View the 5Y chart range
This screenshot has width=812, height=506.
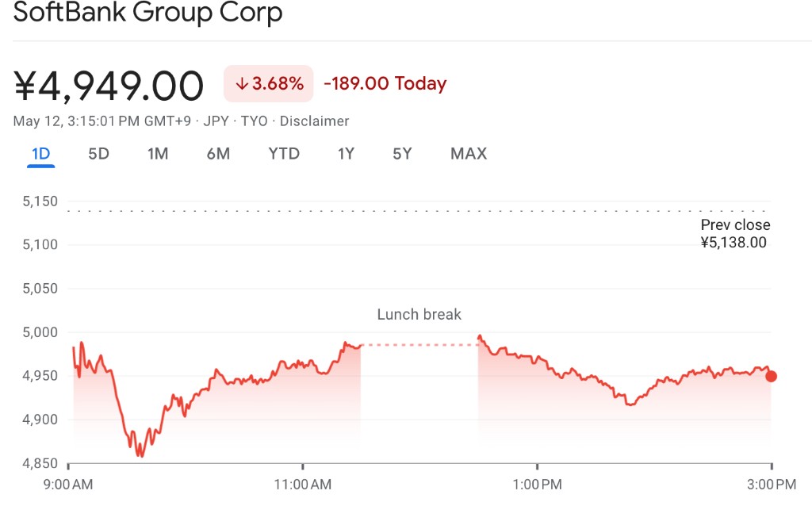(402, 154)
